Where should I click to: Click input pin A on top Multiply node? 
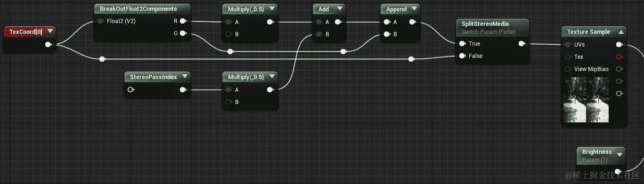click(228, 22)
